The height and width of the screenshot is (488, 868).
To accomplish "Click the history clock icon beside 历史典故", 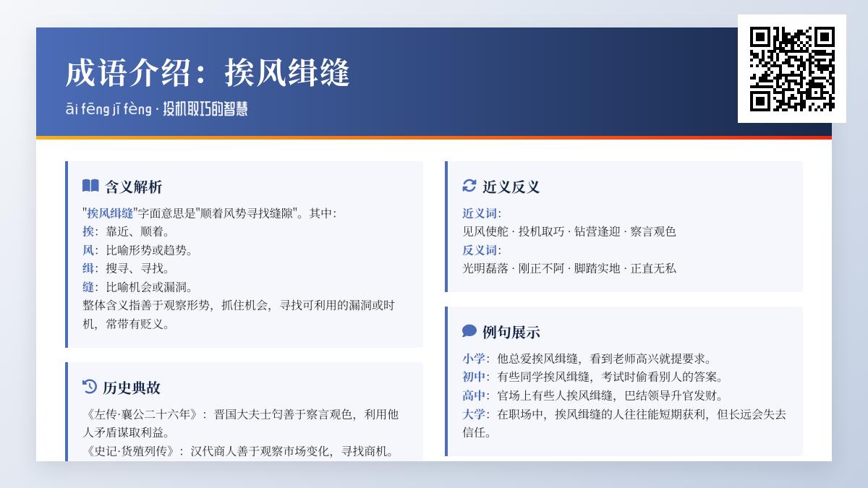I will 90,387.
